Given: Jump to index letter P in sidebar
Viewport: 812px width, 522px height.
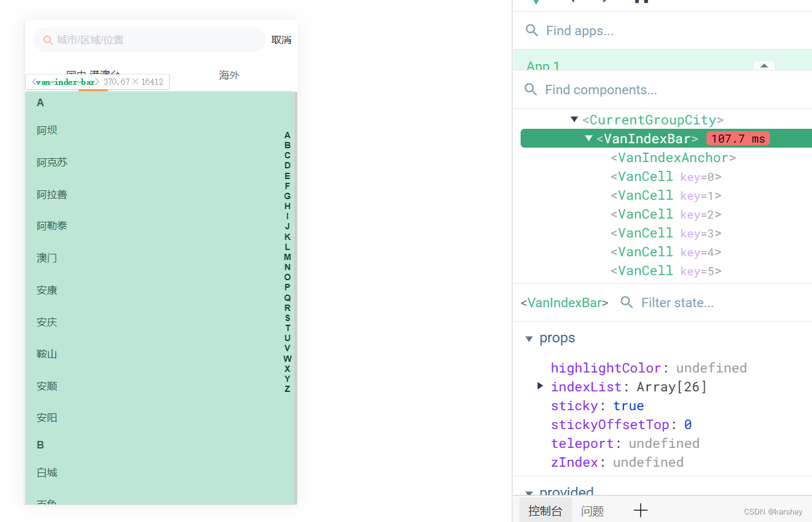Looking at the screenshot, I should point(288,287).
